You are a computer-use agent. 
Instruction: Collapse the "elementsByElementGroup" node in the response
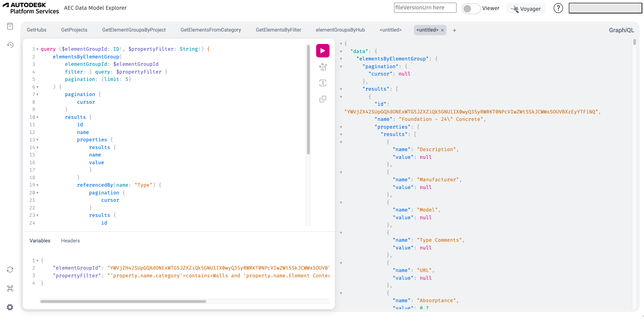[341, 59]
